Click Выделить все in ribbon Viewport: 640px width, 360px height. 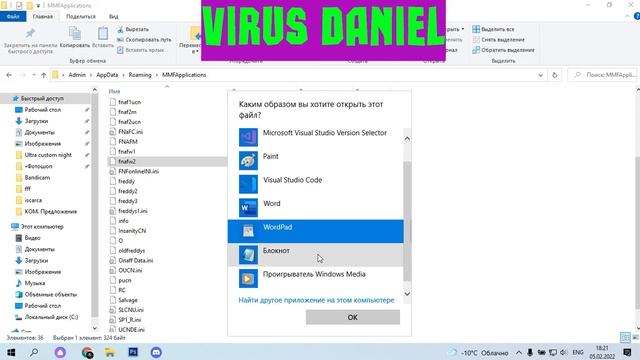point(493,29)
